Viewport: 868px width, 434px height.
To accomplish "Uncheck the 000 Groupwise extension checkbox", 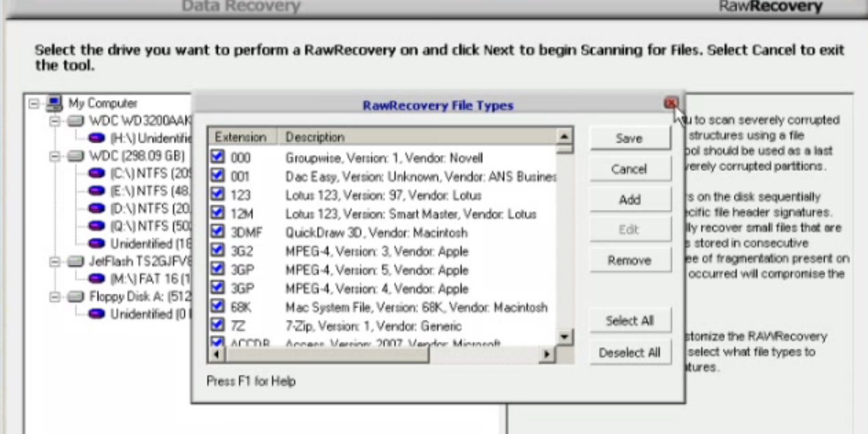I will 217,157.
